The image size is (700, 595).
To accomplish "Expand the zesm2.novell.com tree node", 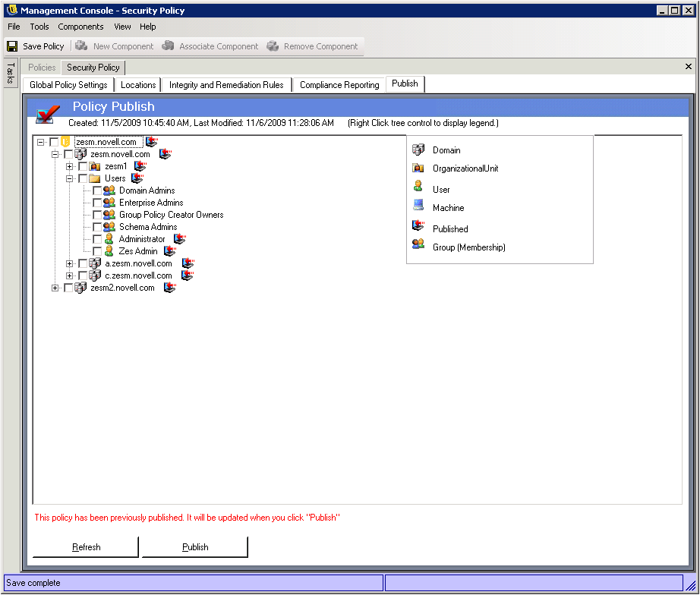I will [x=55, y=288].
